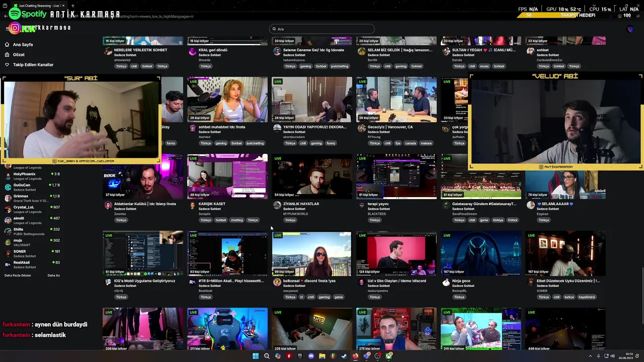Open a new browser tab with plus
The image size is (644, 362).
coord(73,6)
